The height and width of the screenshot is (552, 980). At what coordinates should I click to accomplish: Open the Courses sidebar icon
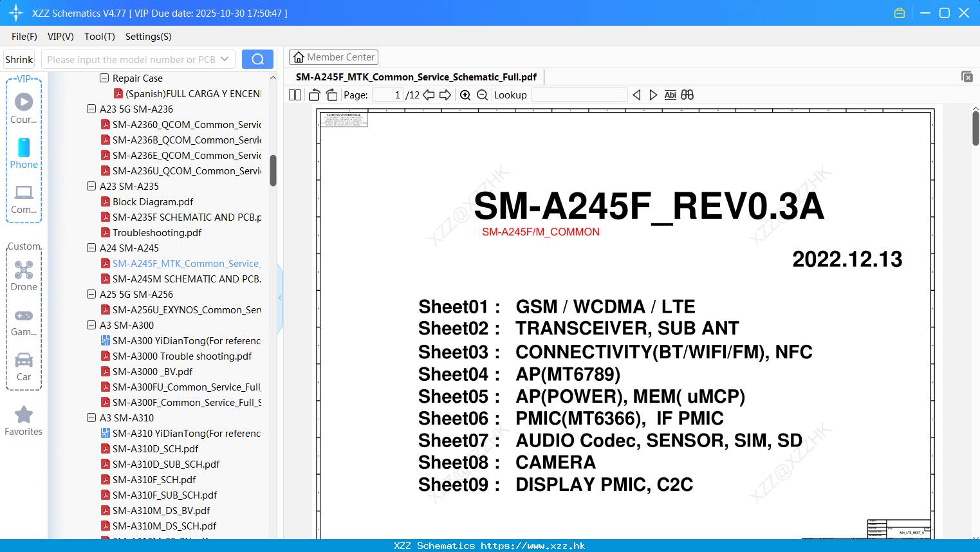(x=24, y=108)
